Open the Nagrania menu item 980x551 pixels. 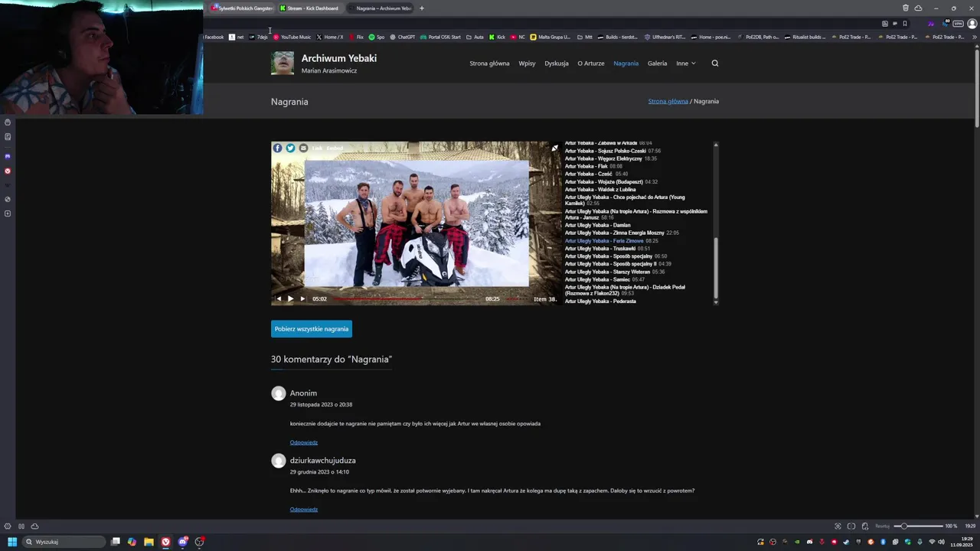tap(626, 64)
